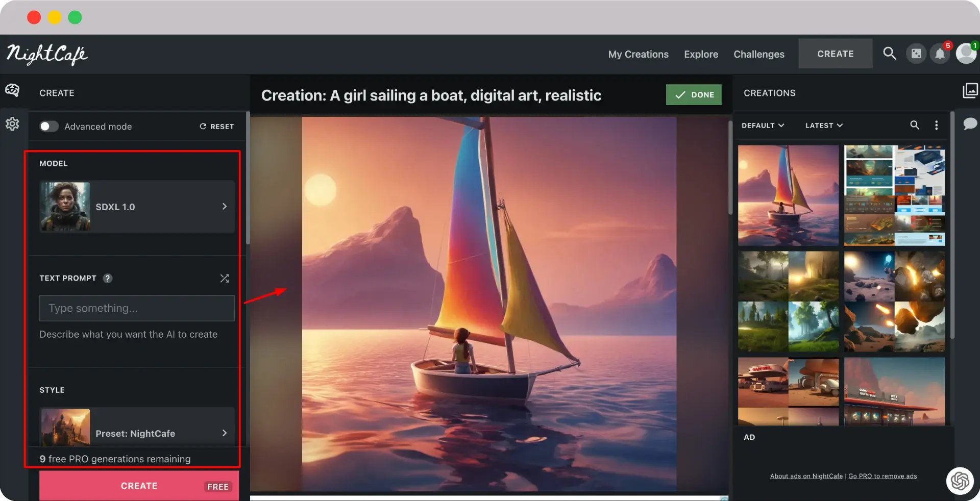Viewport: 980px width, 501px height.
Task: Open the chat bubble icon
Action: pyautogui.click(x=970, y=124)
